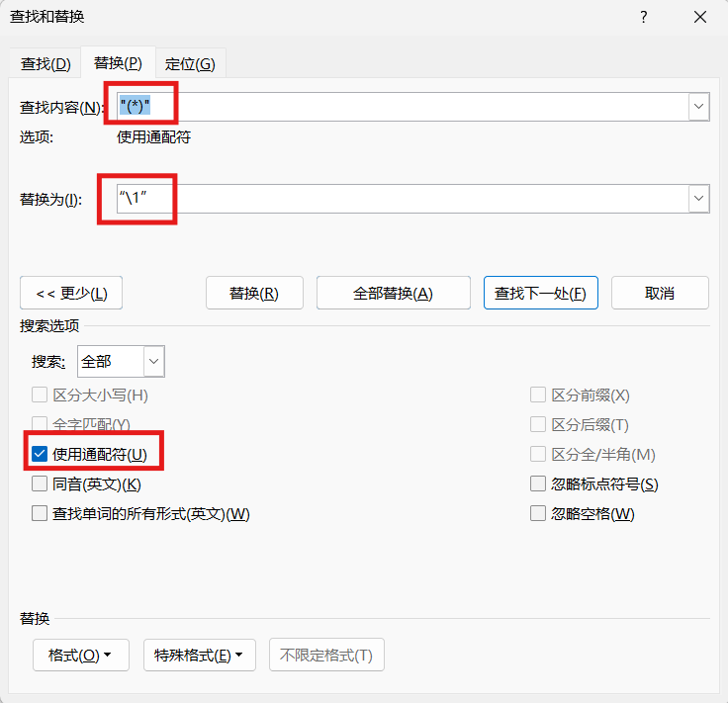The height and width of the screenshot is (703, 728).
Task: Click 查找下一处(F) button
Action: [540, 293]
